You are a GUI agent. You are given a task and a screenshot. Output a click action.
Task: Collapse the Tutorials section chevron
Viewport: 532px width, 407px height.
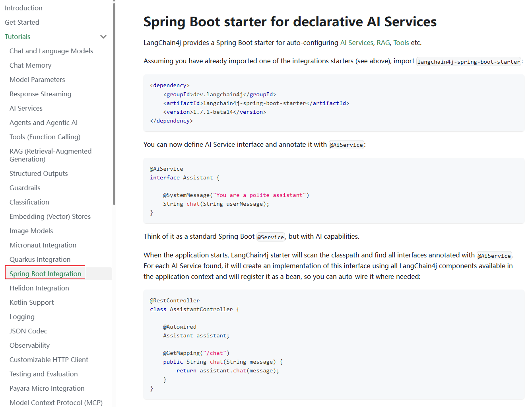(103, 37)
